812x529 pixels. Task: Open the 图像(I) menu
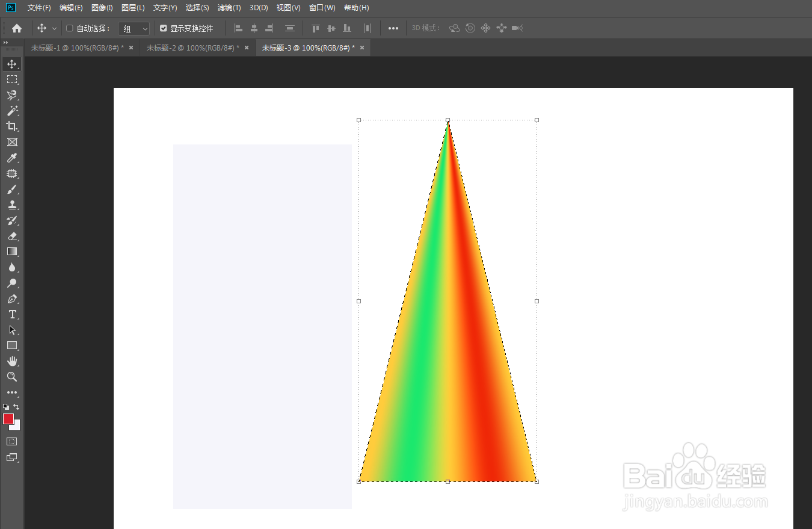[x=102, y=8]
